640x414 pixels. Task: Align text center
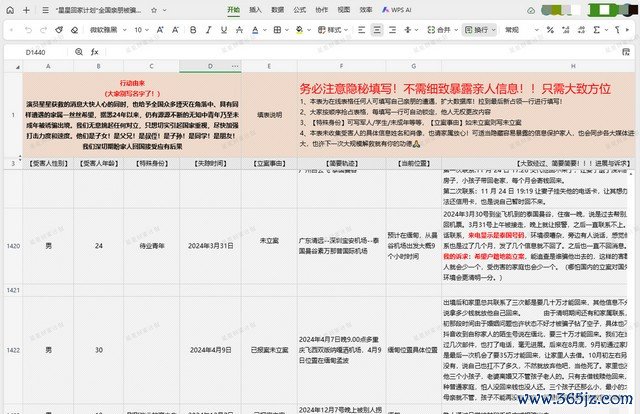pos(377,30)
